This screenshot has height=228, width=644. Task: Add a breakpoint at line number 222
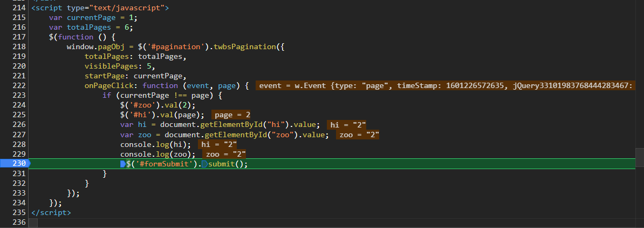pyautogui.click(x=18, y=85)
